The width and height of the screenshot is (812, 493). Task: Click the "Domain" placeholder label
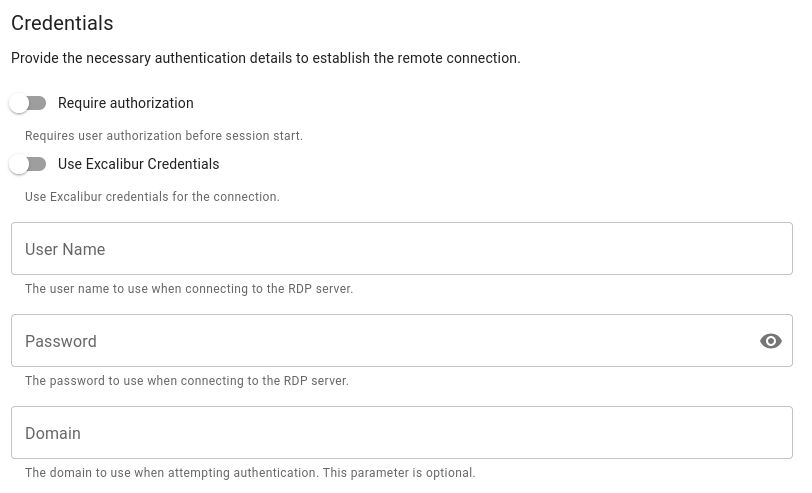(x=53, y=433)
